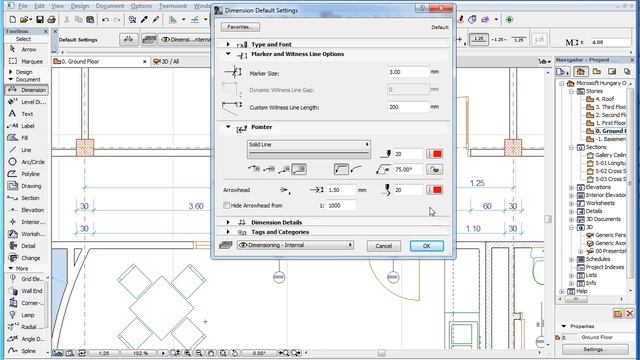
Task: Click the Marker Size input field
Action: pyautogui.click(x=408, y=72)
